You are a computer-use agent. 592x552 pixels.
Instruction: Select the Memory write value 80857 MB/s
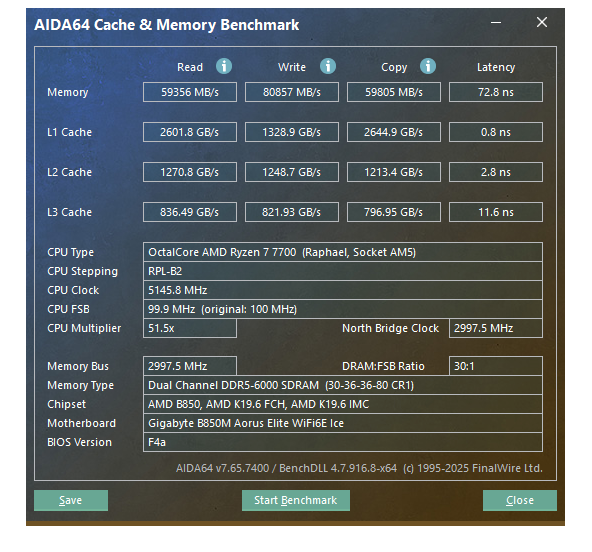[x=292, y=92]
